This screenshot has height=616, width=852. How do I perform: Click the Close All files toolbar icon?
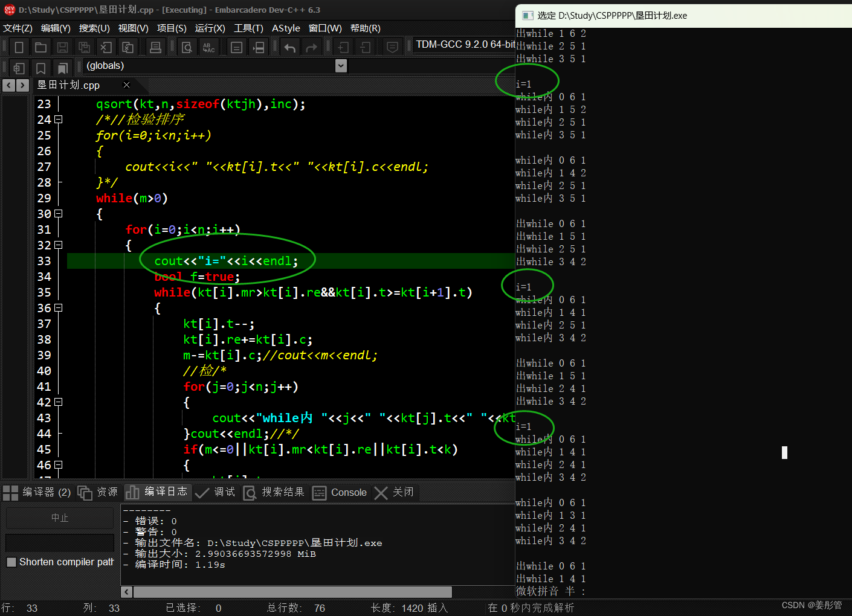127,47
